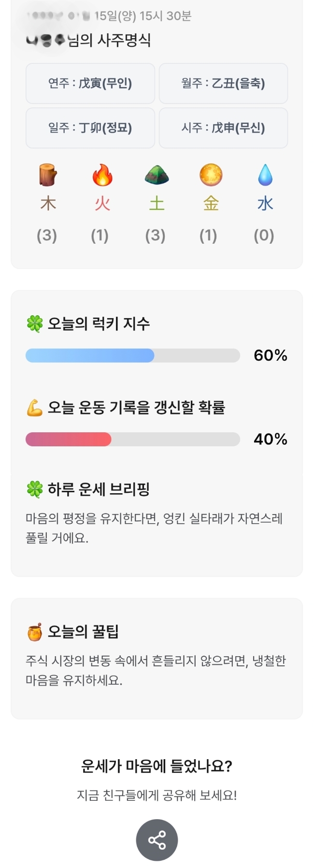The image size is (314, 868).
Task: Click the clover icon beside 하루 운세 브리핑
Action: (35, 489)
